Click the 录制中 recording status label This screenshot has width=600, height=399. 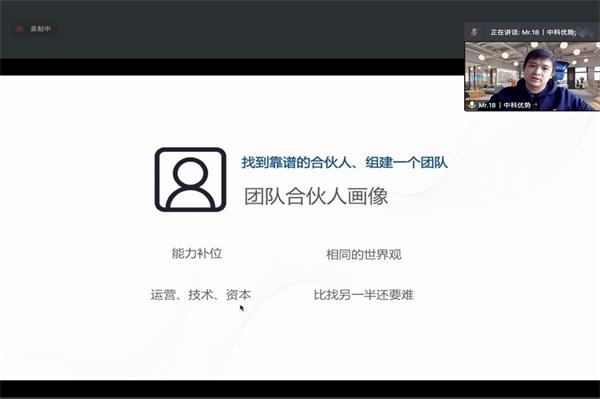[41, 29]
